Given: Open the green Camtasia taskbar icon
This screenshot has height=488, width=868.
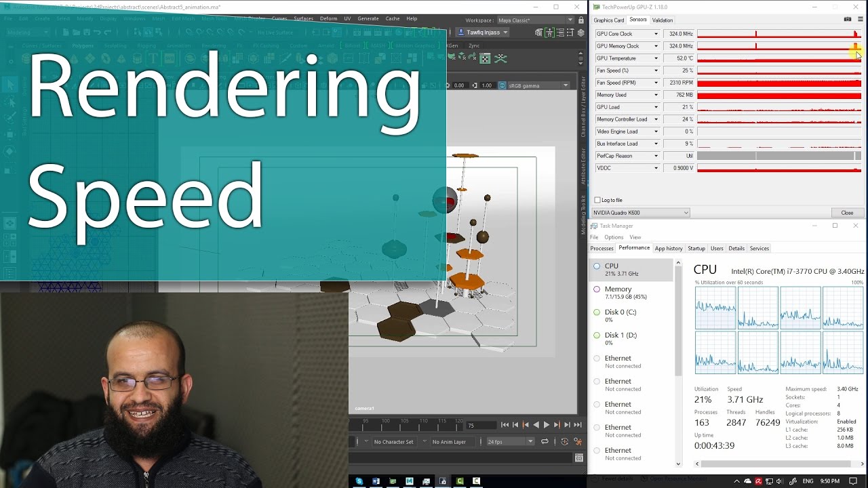Looking at the screenshot, I should (460, 481).
